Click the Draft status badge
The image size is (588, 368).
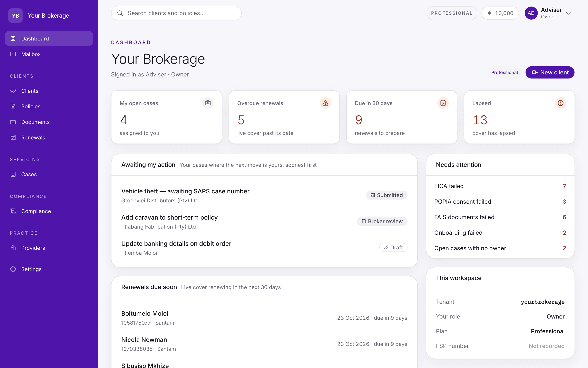pyautogui.click(x=393, y=248)
